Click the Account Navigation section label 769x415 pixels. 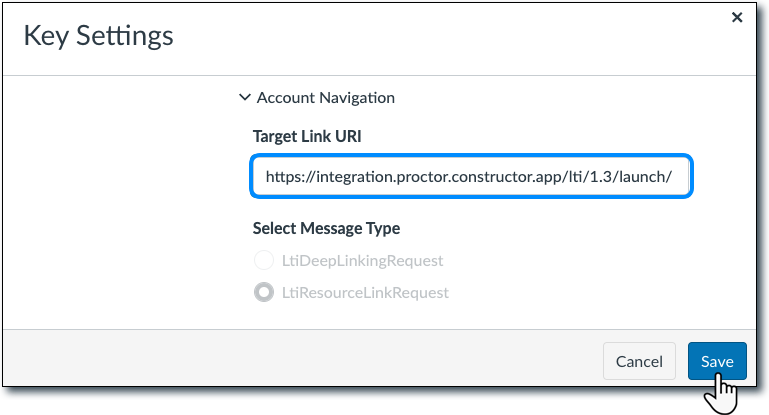(x=325, y=98)
